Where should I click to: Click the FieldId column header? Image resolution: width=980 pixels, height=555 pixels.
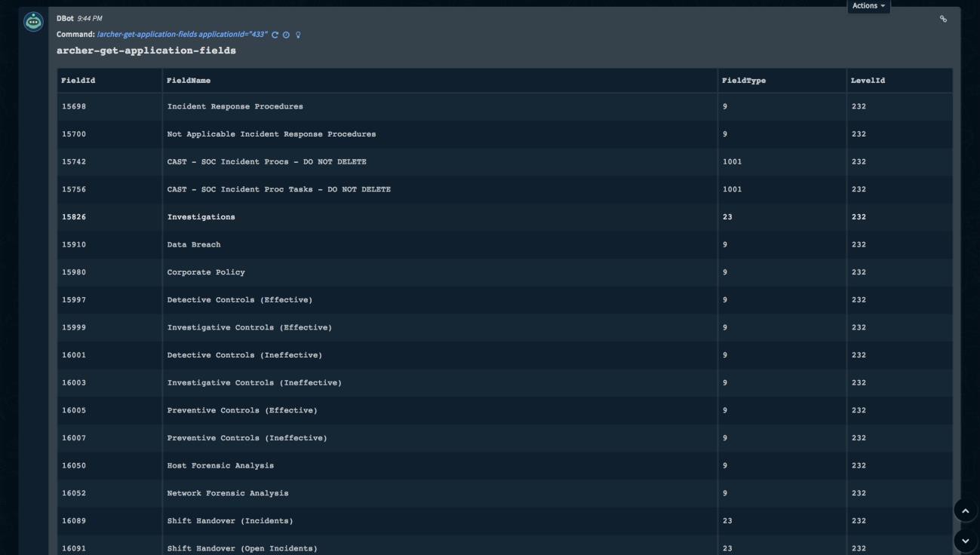coord(109,80)
